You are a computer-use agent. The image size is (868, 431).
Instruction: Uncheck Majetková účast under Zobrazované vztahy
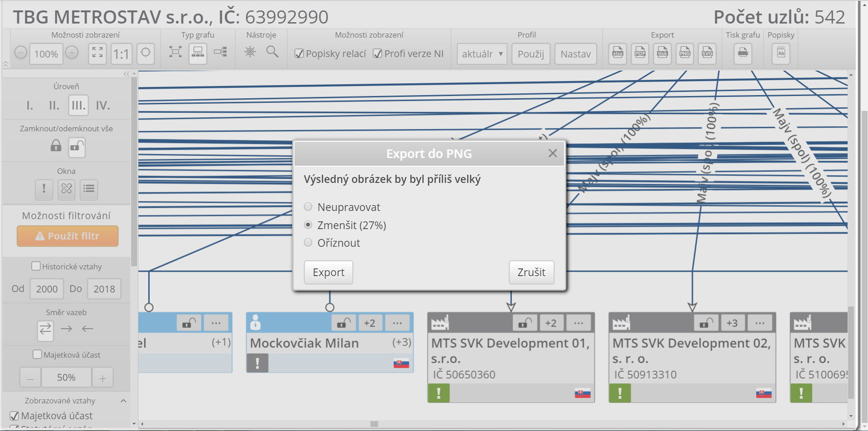click(x=14, y=416)
